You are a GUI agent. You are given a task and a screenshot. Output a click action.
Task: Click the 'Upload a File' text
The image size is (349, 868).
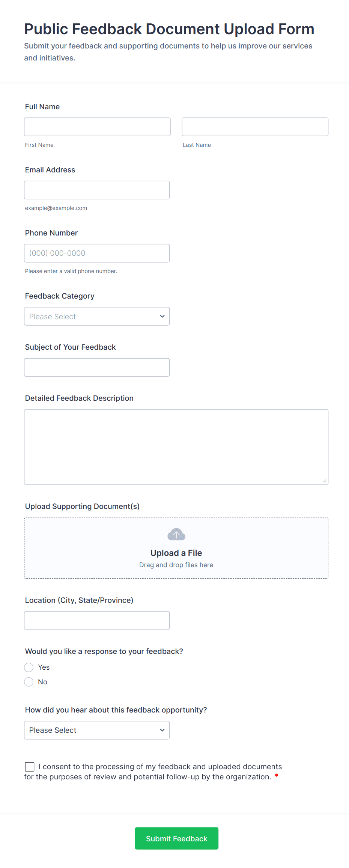point(176,553)
